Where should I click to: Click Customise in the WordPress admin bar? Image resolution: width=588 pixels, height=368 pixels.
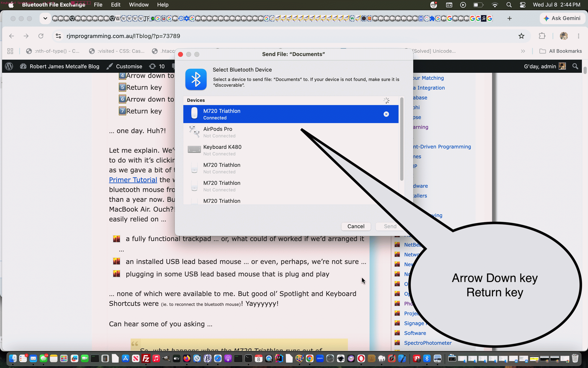[124, 66]
